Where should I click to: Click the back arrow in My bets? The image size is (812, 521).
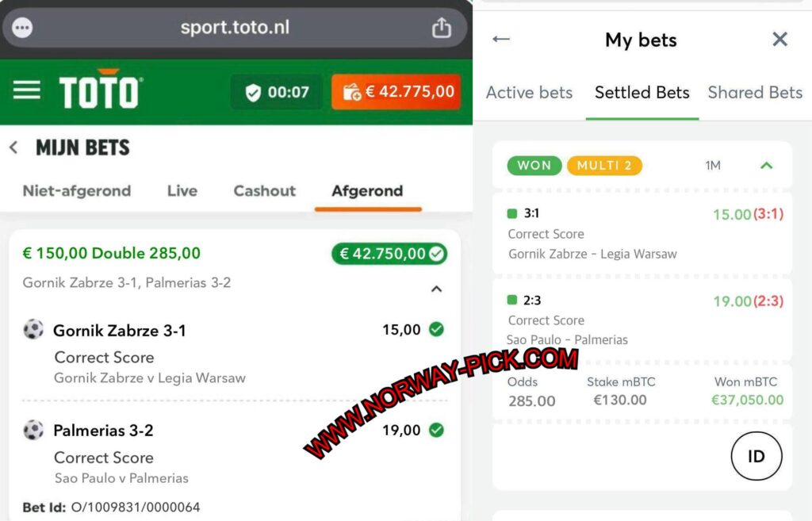coord(501,40)
